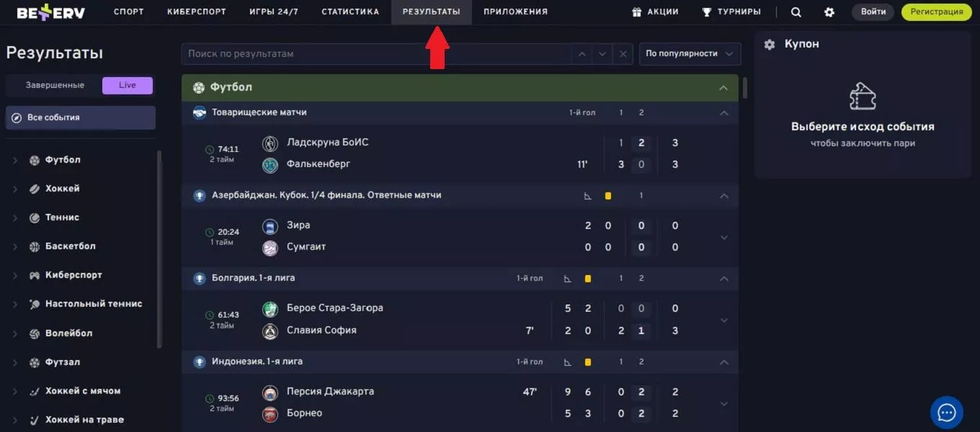Open the По популярности sort dropdown

point(690,54)
